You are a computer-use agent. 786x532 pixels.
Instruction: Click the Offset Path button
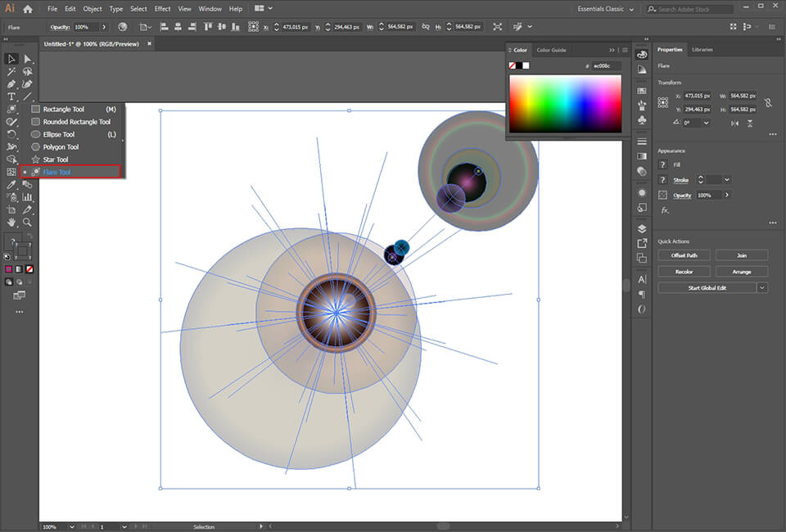tap(684, 255)
